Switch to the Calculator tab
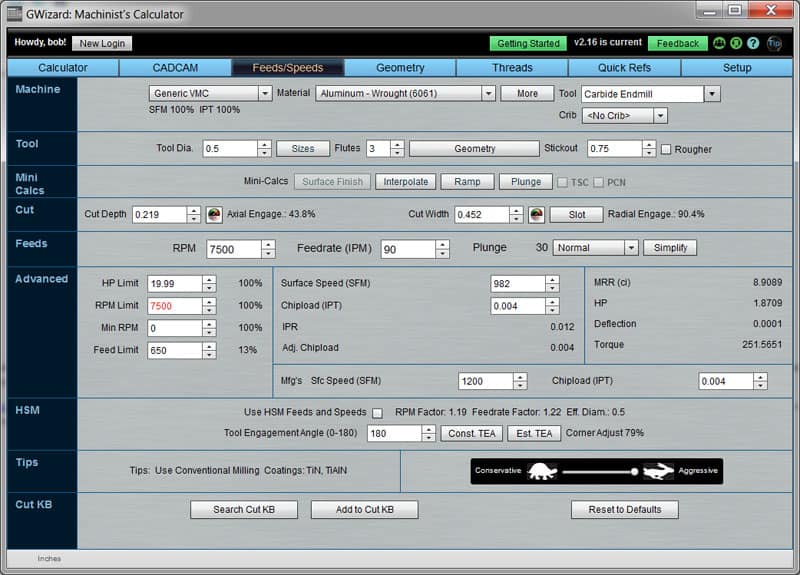Image resolution: width=800 pixels, height=575 pixels. click(63, 68)
